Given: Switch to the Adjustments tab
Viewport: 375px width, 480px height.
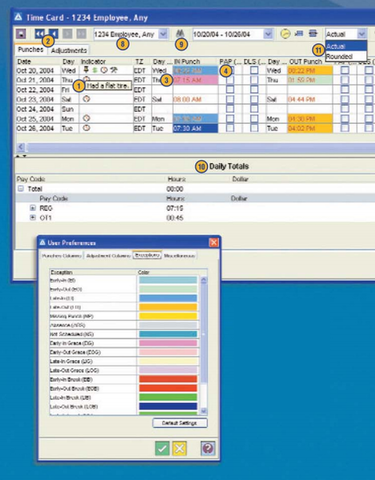Looking at the screenshot, I should (x=69, y=50).
